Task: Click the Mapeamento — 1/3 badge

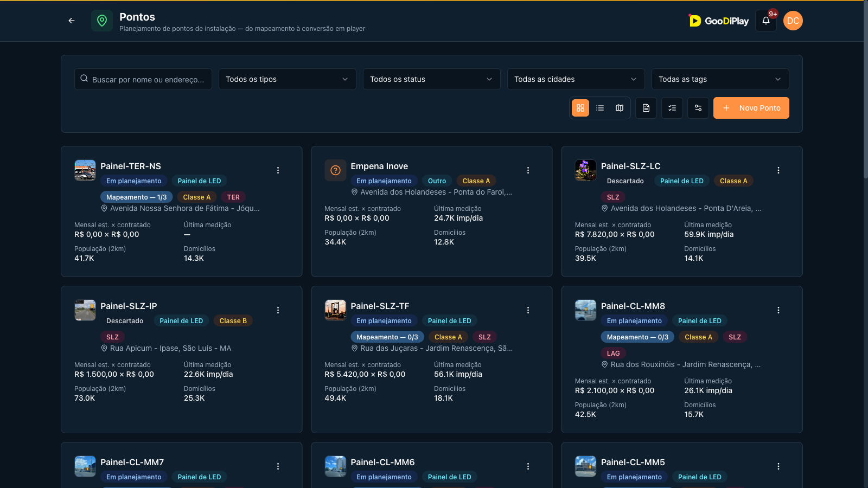Action: (x=137, y=197)
